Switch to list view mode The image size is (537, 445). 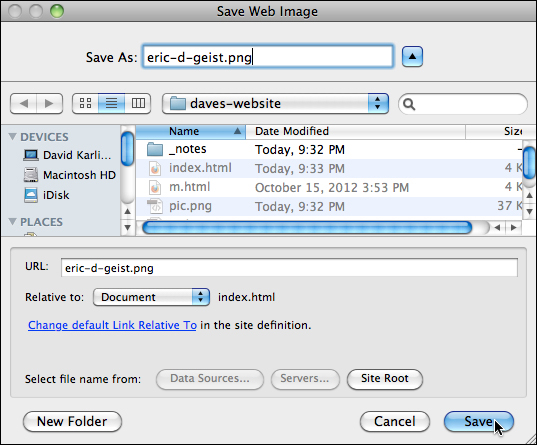pos(112,103)
